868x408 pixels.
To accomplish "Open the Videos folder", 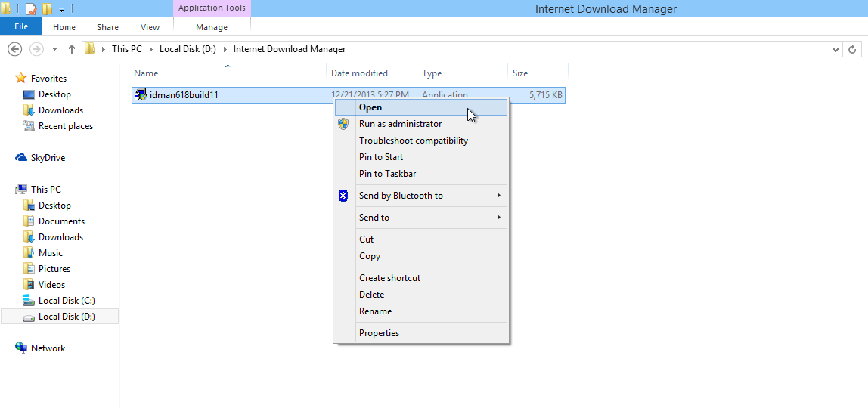I will (x=51, y=285).
